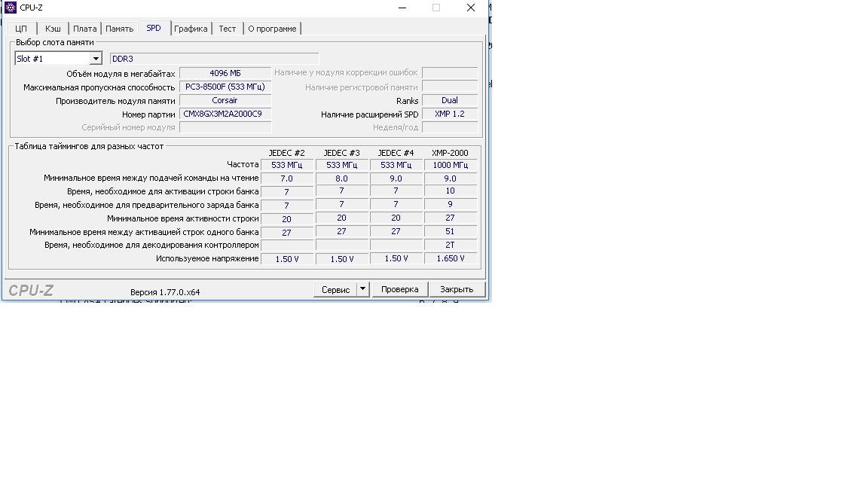This screenshot has height=488, width=868.
Task: Close the CPU-Z window
Action: click(470, 8)
